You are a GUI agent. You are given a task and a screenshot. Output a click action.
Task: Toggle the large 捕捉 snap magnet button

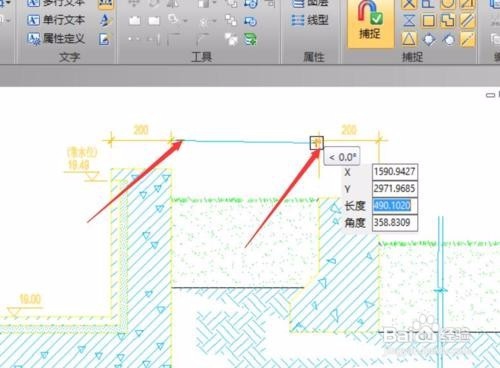pyautogui.click(x=370, y=23)
